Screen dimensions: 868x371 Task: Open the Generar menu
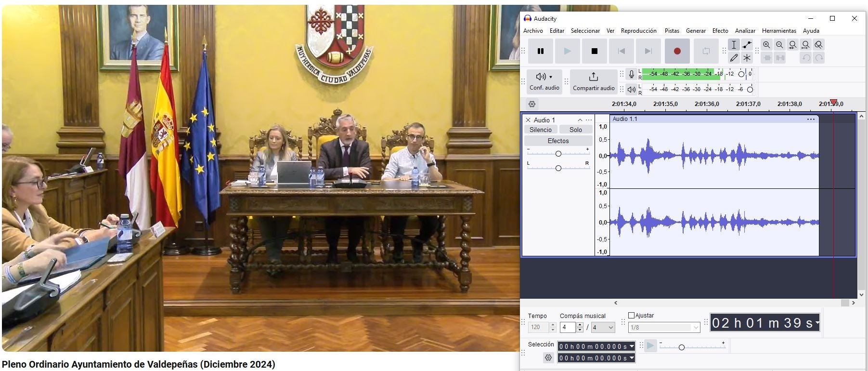(x=696, y=31)
